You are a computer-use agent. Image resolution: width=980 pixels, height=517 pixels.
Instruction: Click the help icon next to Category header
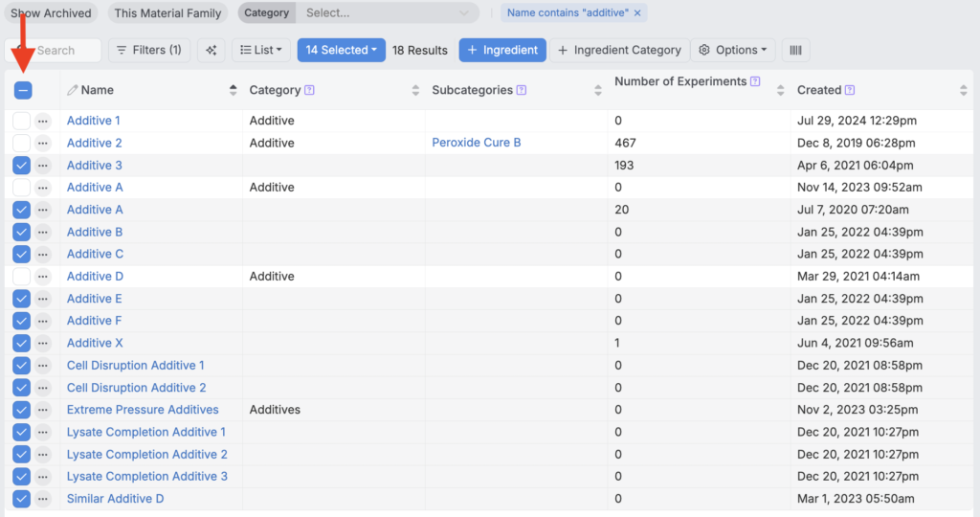coord(309,90)
